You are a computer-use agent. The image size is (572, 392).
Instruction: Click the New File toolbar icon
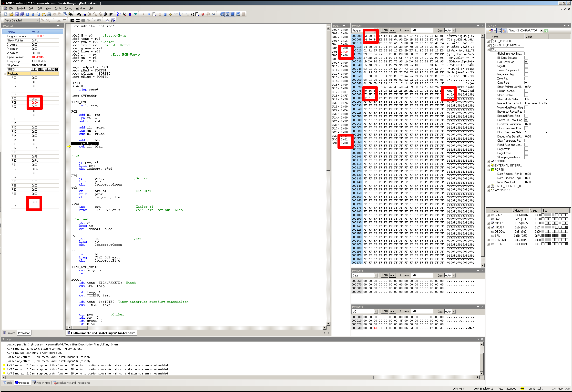[6, 14]
